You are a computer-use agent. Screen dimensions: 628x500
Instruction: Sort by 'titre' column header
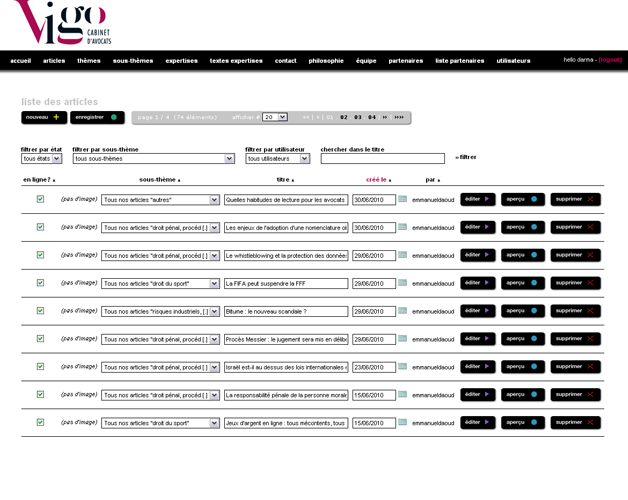pyautogui.click(x=285, y=180)
